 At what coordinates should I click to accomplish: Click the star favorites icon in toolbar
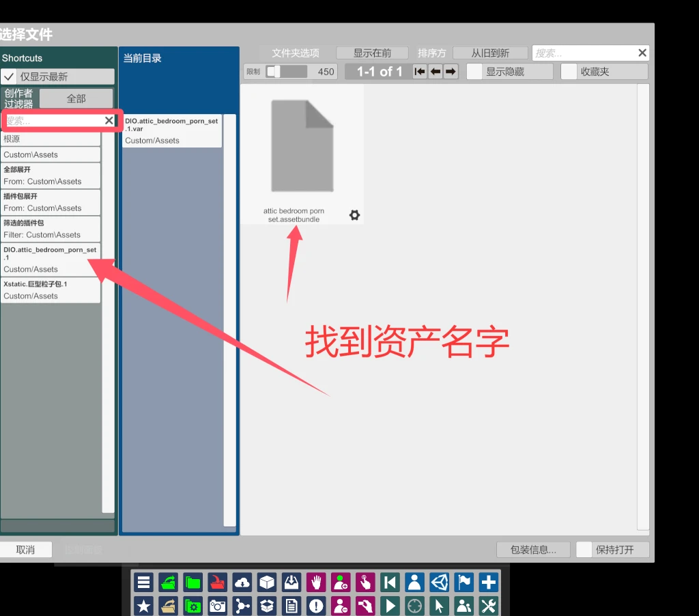coord(143,606)
